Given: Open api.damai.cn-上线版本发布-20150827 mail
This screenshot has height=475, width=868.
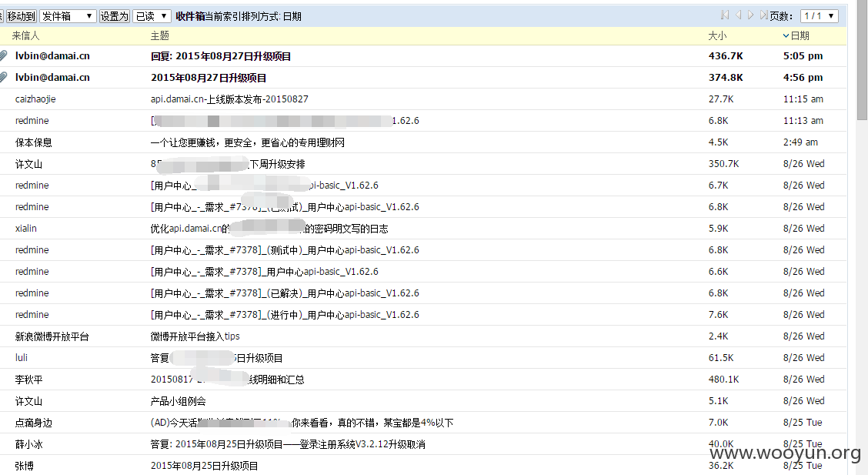Looking at the screenshot, I should pos(229,99).
